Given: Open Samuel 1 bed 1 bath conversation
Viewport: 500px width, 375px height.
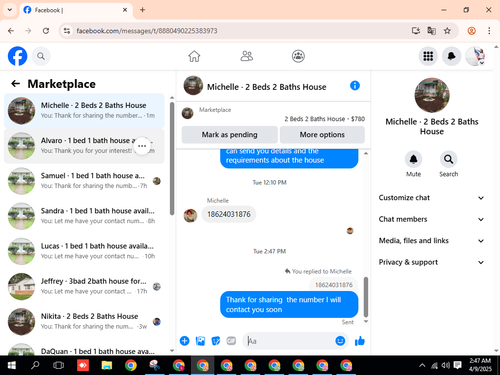Looking at the screenshot, I should pyautogui.click(x=84, y=181).
